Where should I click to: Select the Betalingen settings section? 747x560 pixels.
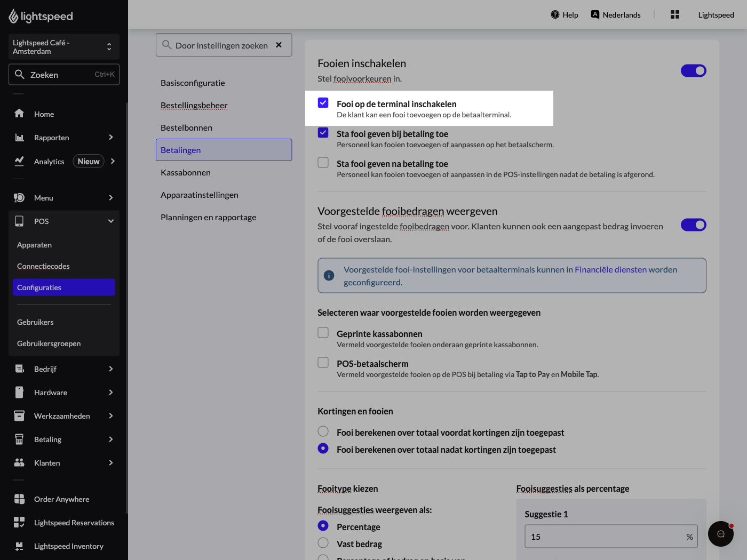pos(224,150)
